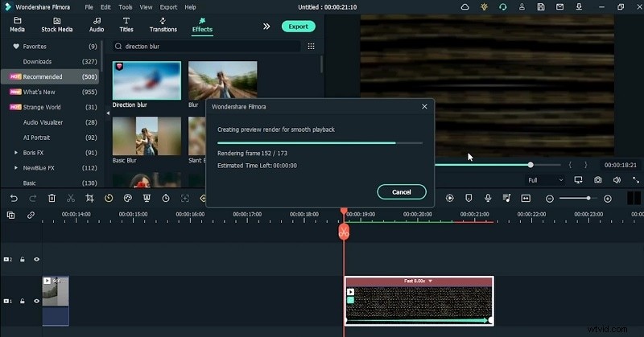Switch to the Audio tab
The width and height of the screenshot is (644, 337).
[x=97, y=25]
